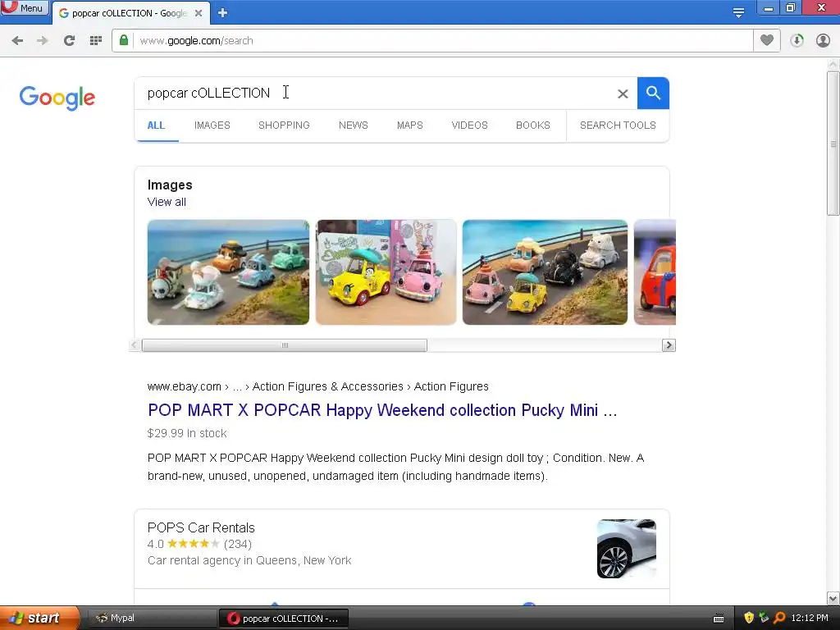Click the 12:12 PM system clock
Viewport: 840px width, 630px height.
pyautogui.click(x=810, y=619)
